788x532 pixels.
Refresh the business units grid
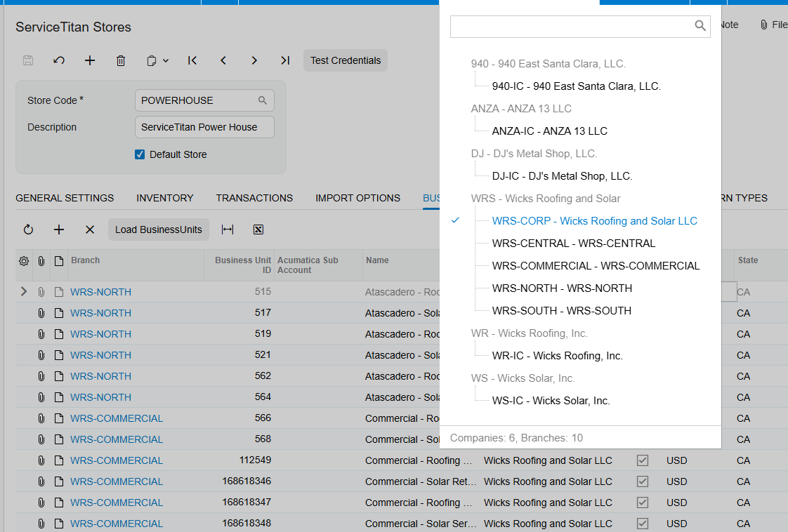click(28, 230)
